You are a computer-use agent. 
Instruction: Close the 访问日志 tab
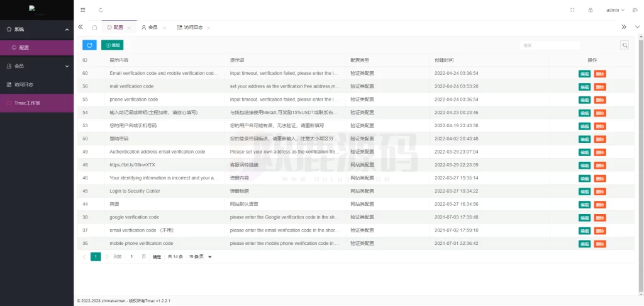tap(209, 28)
